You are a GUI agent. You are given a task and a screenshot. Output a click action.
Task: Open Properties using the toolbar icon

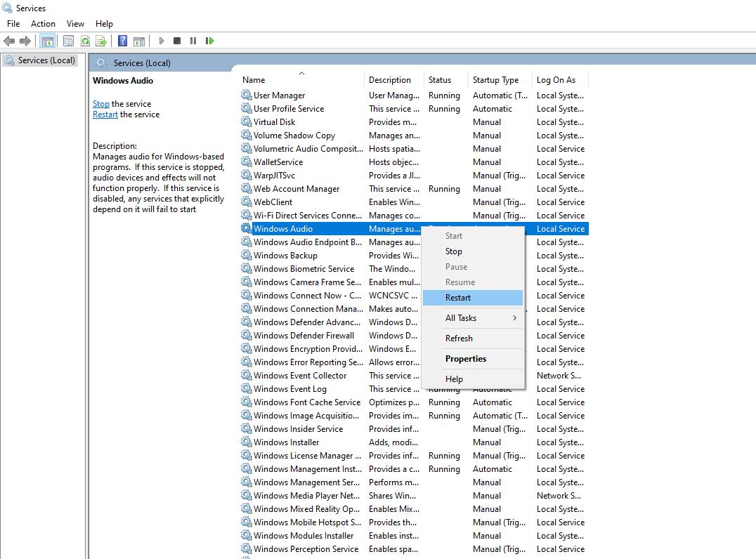coord(67,40)
